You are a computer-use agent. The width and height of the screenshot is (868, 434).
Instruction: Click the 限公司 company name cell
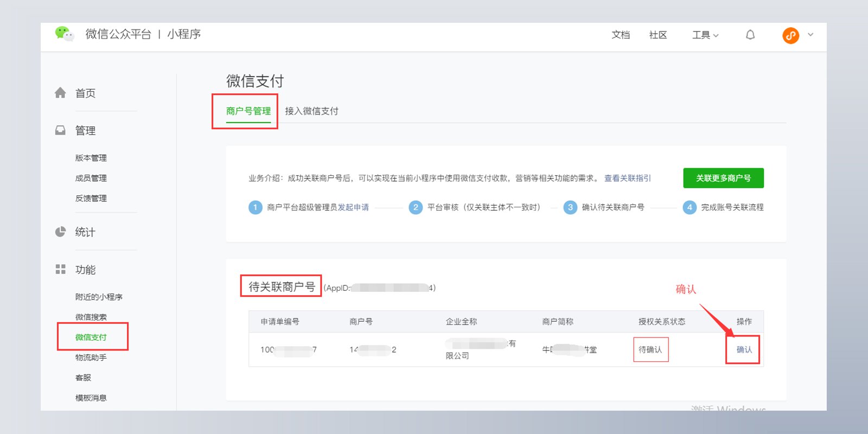(481, 349)
